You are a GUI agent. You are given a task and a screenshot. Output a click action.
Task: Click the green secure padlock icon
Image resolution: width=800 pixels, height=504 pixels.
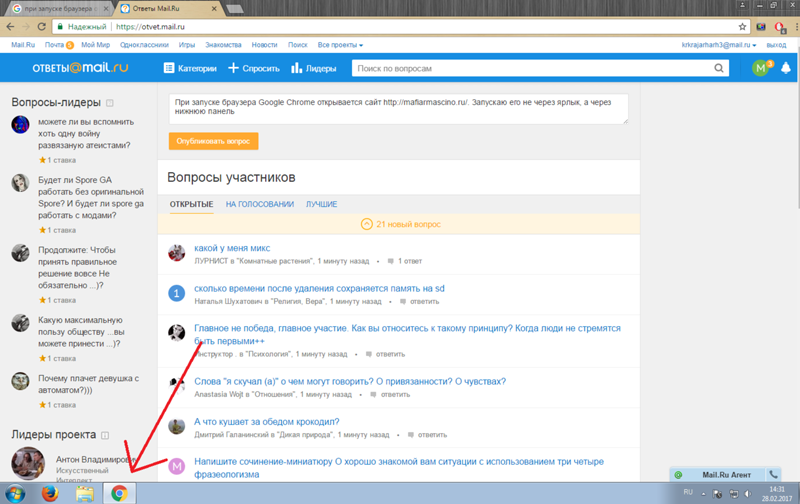point(60,27)
